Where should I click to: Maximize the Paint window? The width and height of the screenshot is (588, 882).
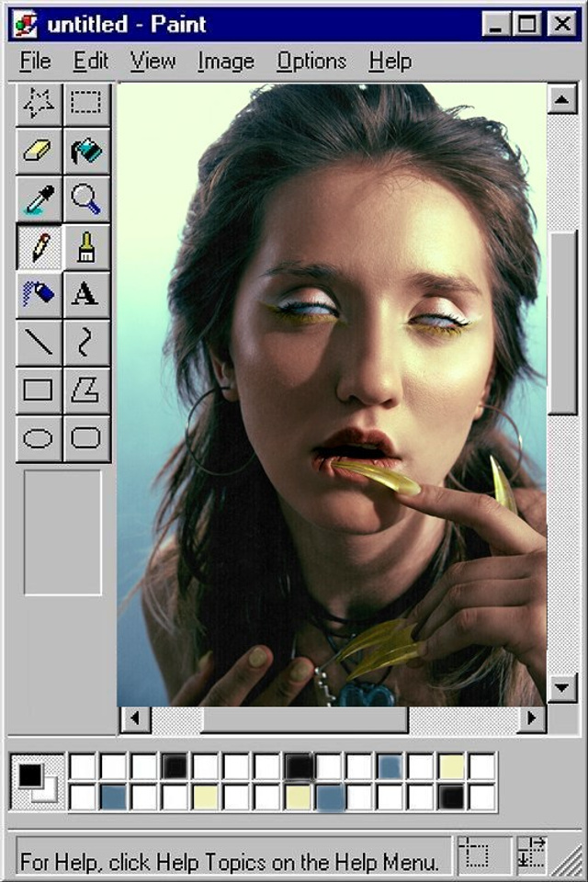pyautogui.click(x=526, y=24)
